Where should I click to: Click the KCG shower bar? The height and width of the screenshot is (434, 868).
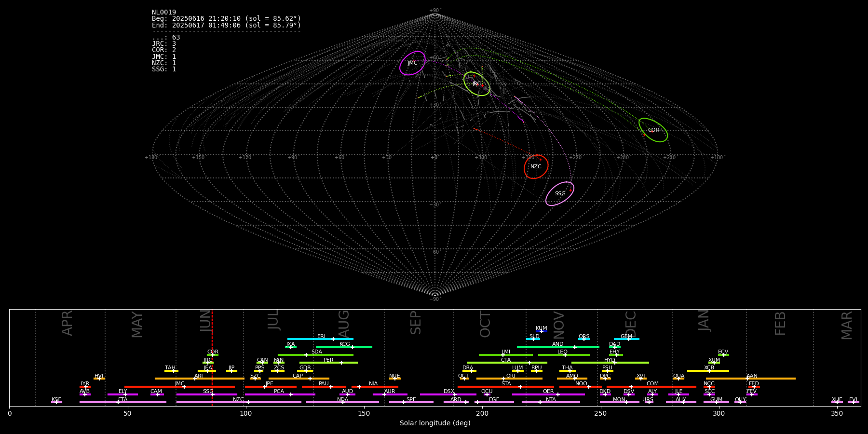(x=344, y=347)
